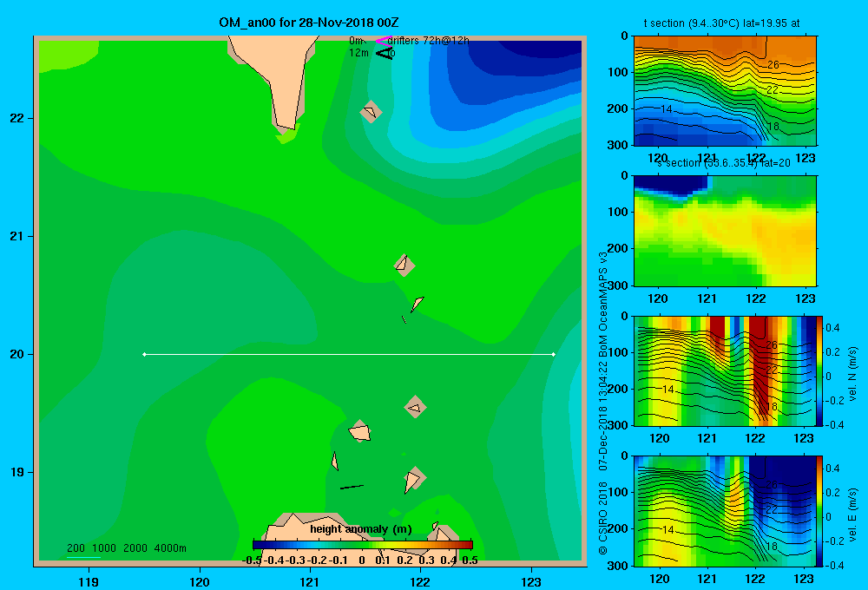
Task: Open the temperature section panel
Action: (725, 91)
